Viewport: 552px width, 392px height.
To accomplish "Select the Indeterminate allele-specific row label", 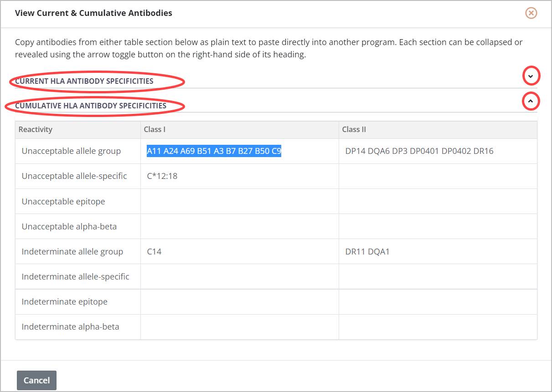I will point(76,276).
